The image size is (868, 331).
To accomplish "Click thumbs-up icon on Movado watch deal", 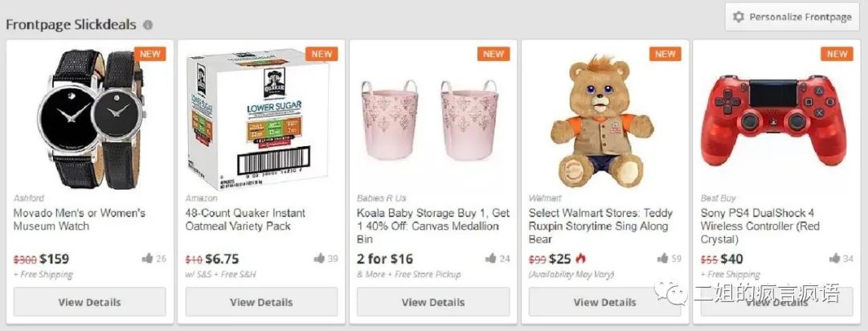I will tap(147, 259).
